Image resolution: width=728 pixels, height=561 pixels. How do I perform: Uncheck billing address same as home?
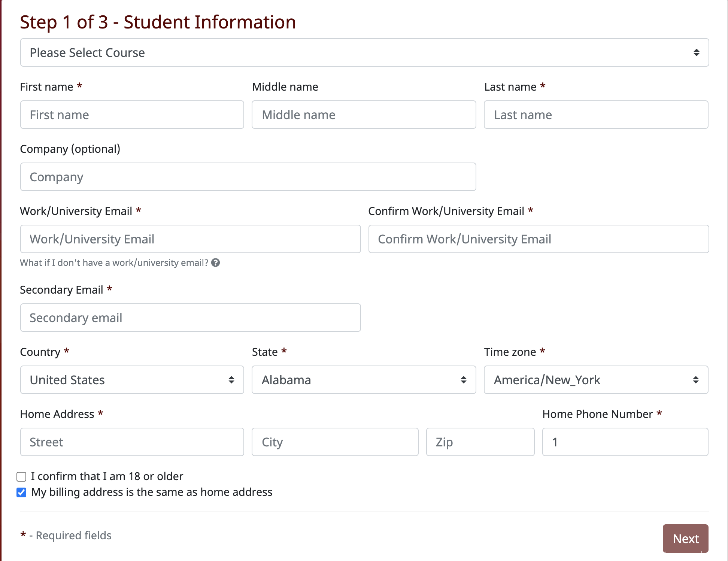pyautogui.click(x=22, y=492)
